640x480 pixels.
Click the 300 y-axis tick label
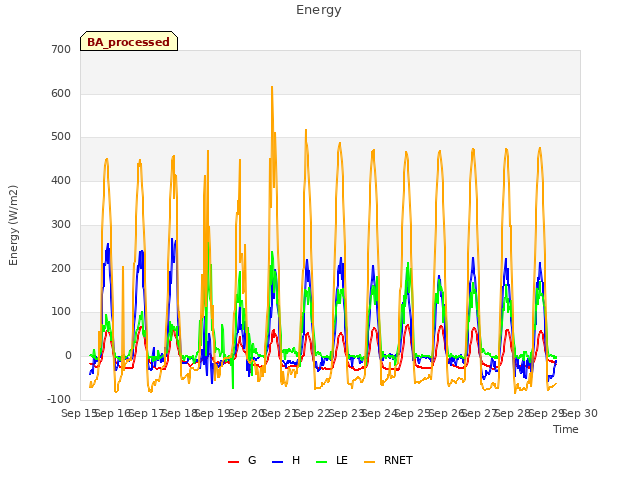[x=61, y=224]
